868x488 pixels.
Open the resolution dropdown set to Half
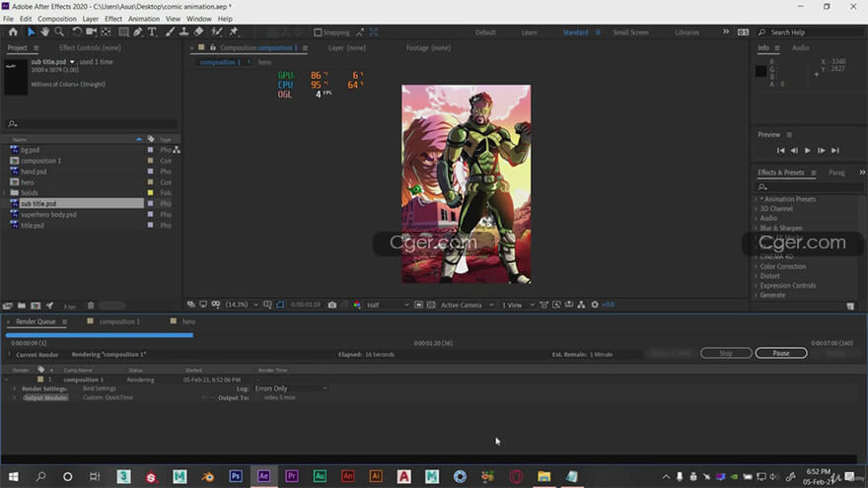[x=388, y=305]
